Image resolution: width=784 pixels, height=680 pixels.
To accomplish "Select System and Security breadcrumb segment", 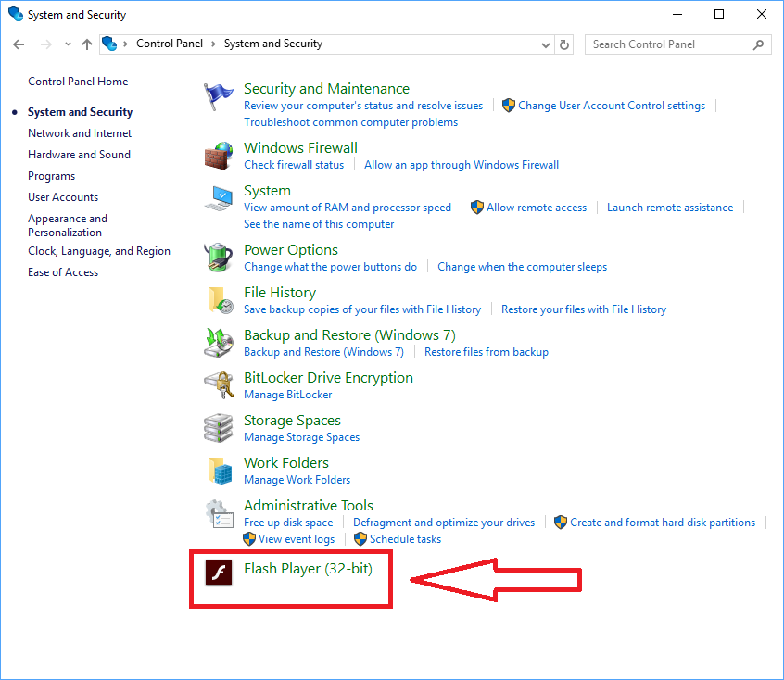I will 273,44.
